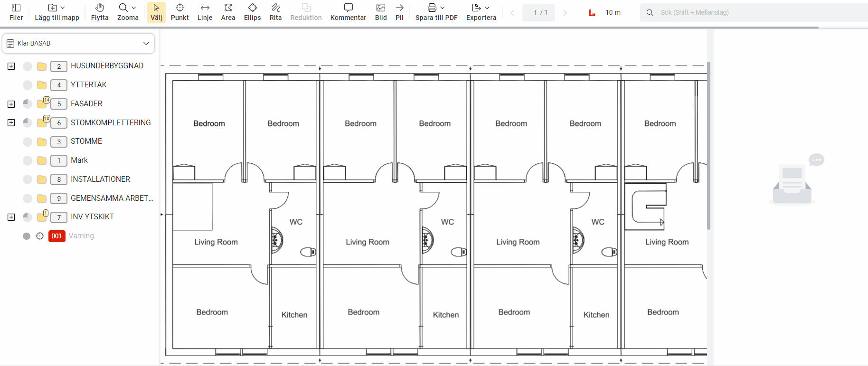Activate the Välj pointer tool

(156, 12)
